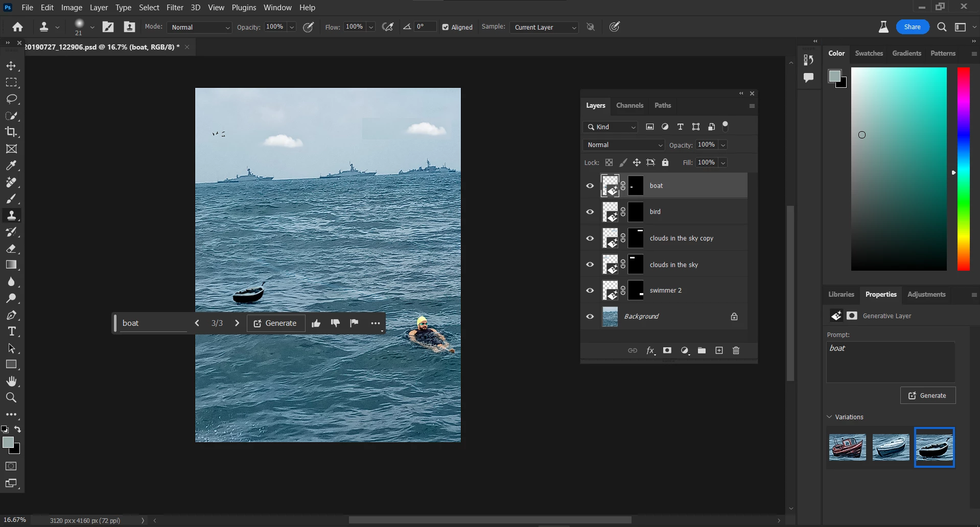
Task: Select the Horizontal Type tool
Action: point(11,332)
